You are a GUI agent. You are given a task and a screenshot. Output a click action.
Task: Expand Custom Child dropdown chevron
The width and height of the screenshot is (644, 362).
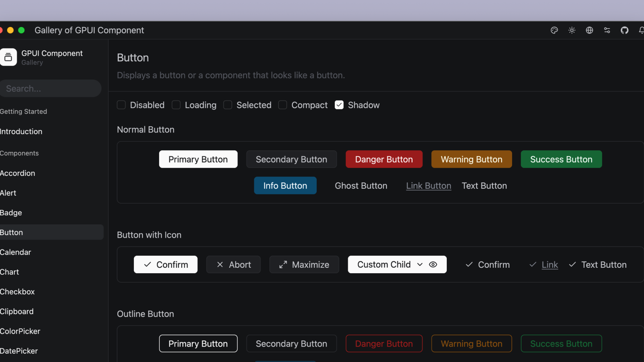tap(420, 264)
